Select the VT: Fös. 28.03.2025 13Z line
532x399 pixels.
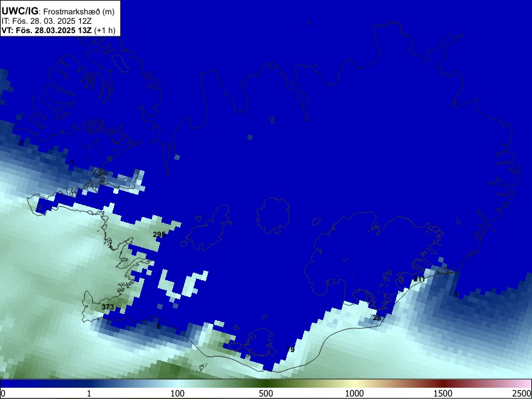58,30
